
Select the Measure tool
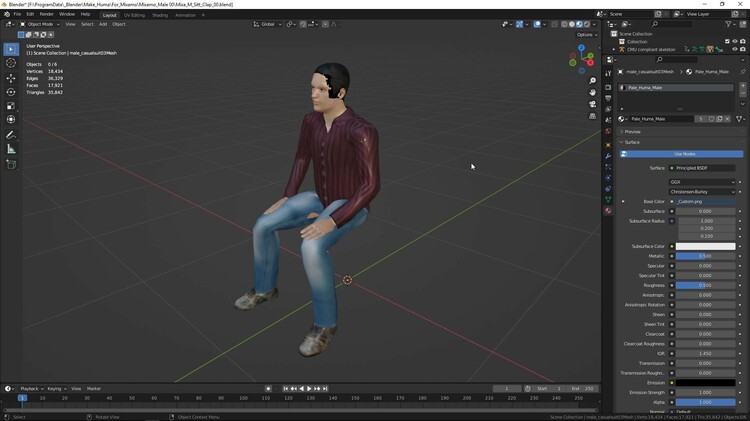[x=11, y=149]
